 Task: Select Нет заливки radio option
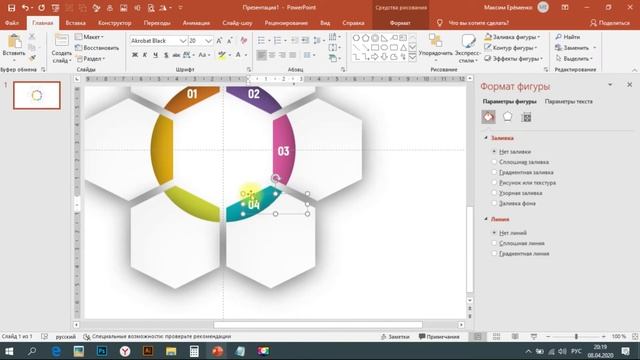point(494,151)
